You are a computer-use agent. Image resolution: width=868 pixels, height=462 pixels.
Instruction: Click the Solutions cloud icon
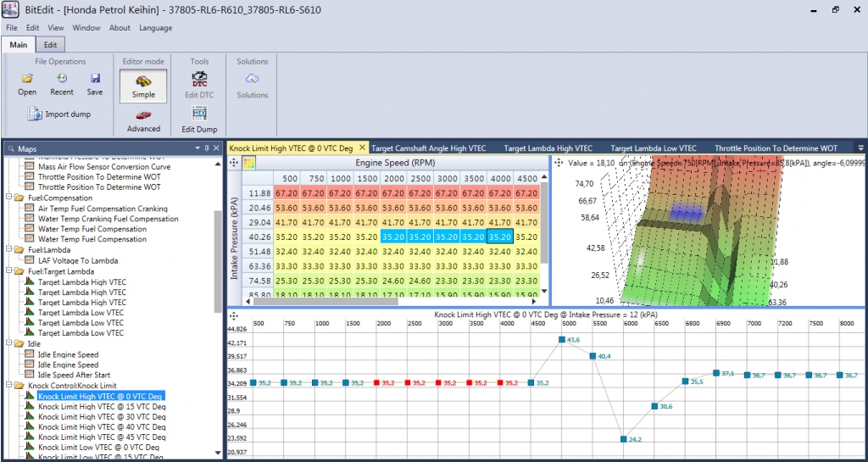coord(253,79)
